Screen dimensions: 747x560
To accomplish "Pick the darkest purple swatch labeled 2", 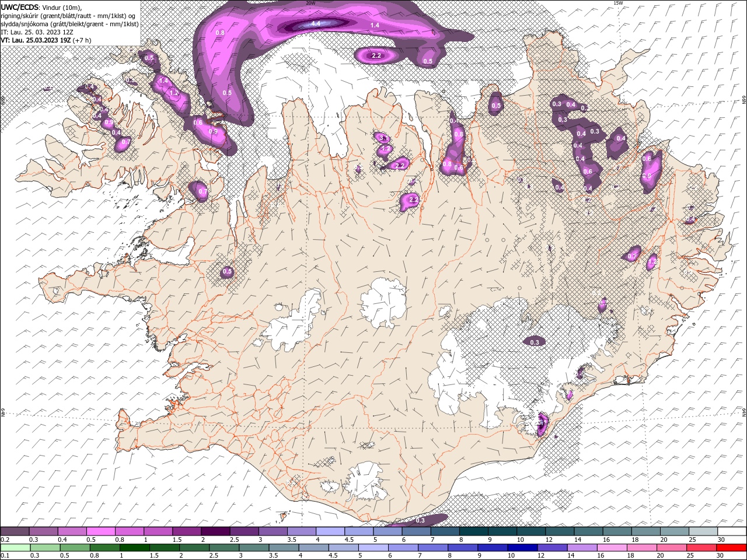I will click(215, 531).
